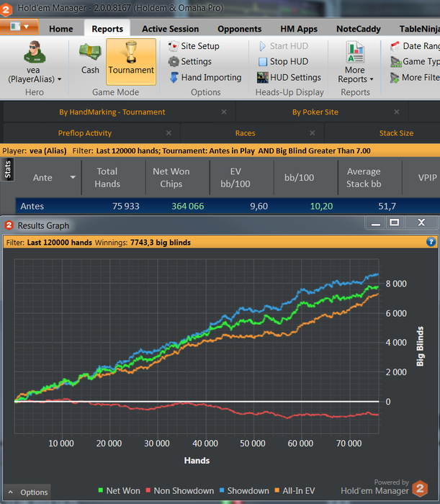Toggle the Non Showdown red legend swatch
This screenshot has width=440, height=504.
pyautogui.click(x=148, y=490)
